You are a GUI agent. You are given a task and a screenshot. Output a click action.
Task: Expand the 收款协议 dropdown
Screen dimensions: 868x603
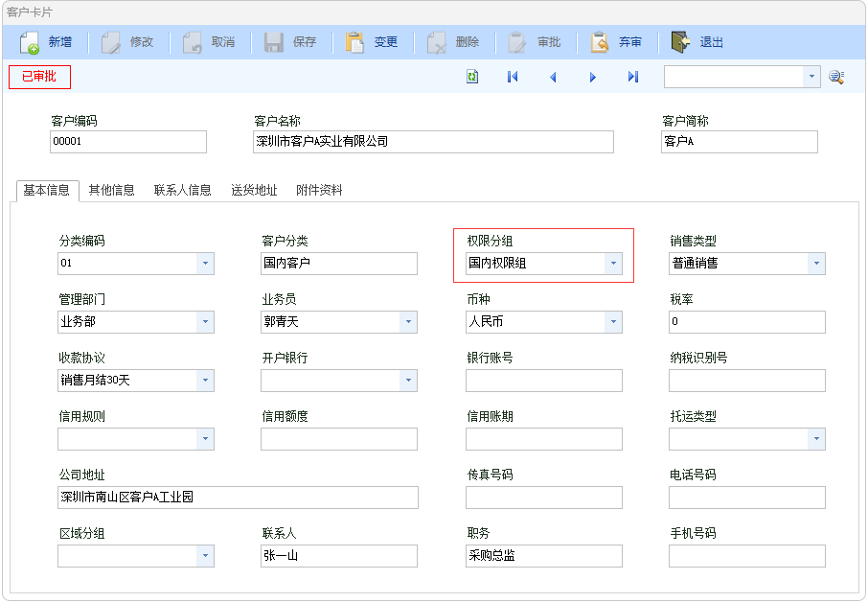pos(205,381)
